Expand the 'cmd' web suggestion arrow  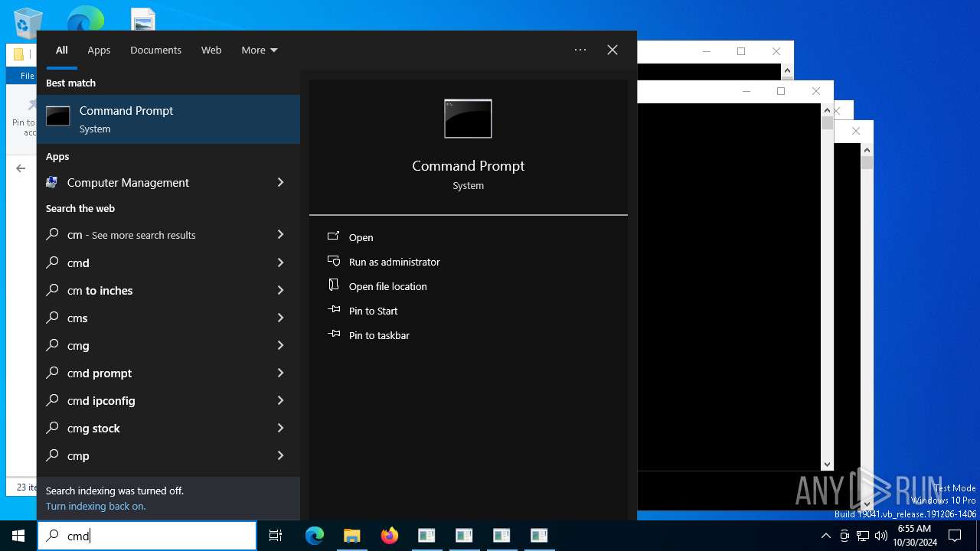(x=280, y=262)
